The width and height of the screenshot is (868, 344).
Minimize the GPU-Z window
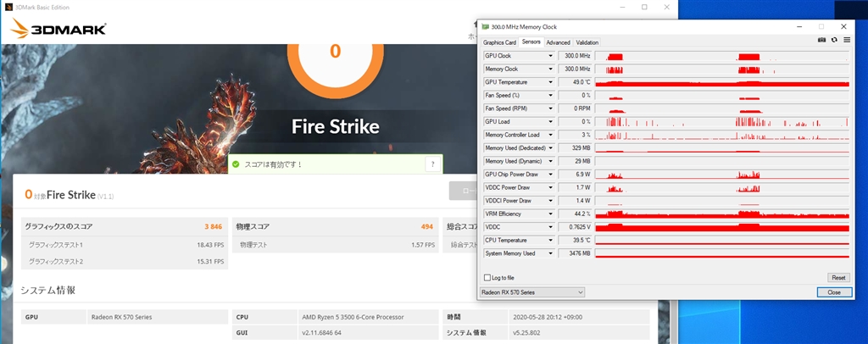799,26
